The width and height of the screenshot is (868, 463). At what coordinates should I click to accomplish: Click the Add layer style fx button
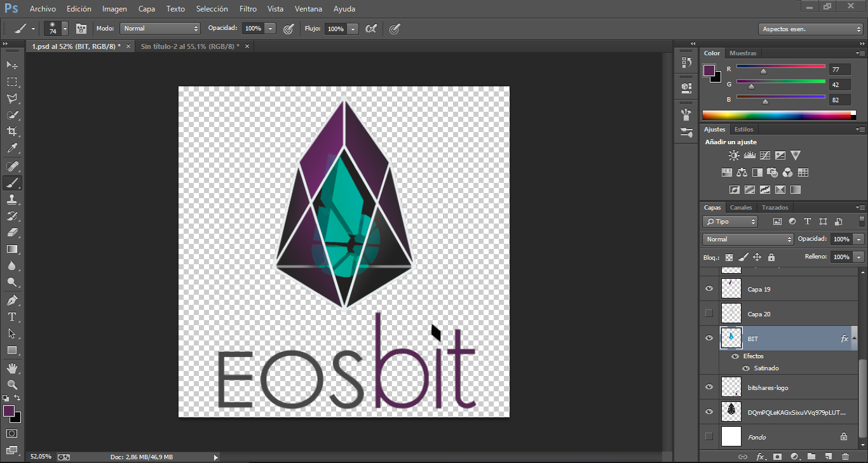(760, 456)
